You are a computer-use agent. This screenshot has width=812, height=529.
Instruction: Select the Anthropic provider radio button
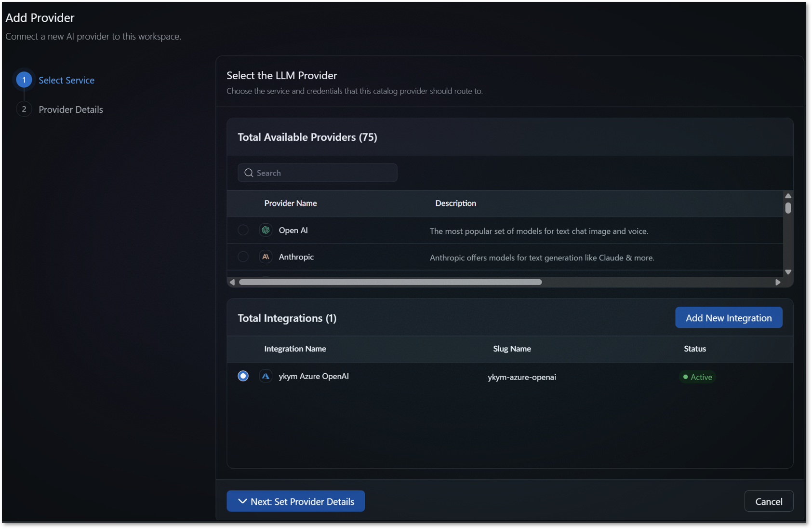[x=243, y=257]
